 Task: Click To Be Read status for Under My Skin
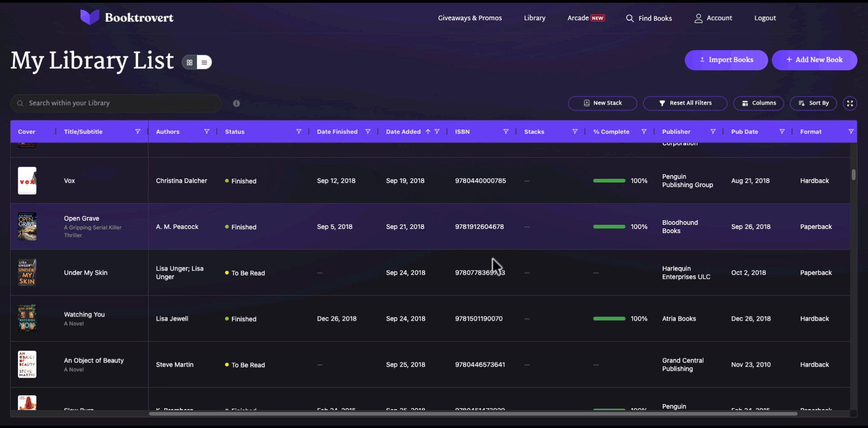245,273
